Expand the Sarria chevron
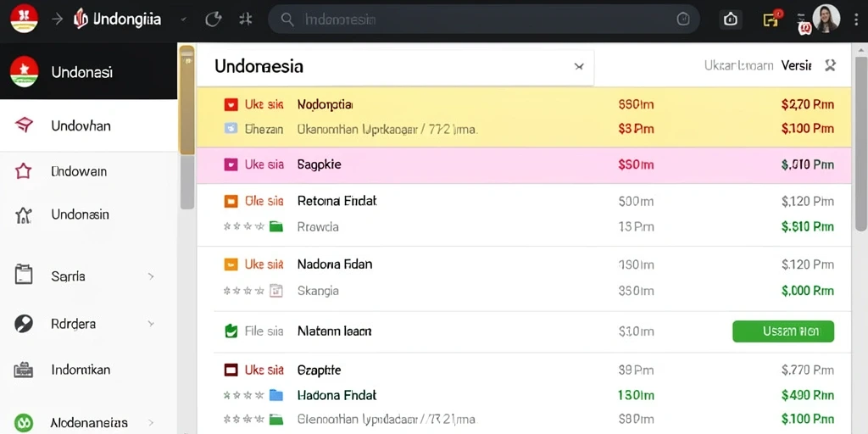Screen dimensions: 868x434 [x=151, y=275]
